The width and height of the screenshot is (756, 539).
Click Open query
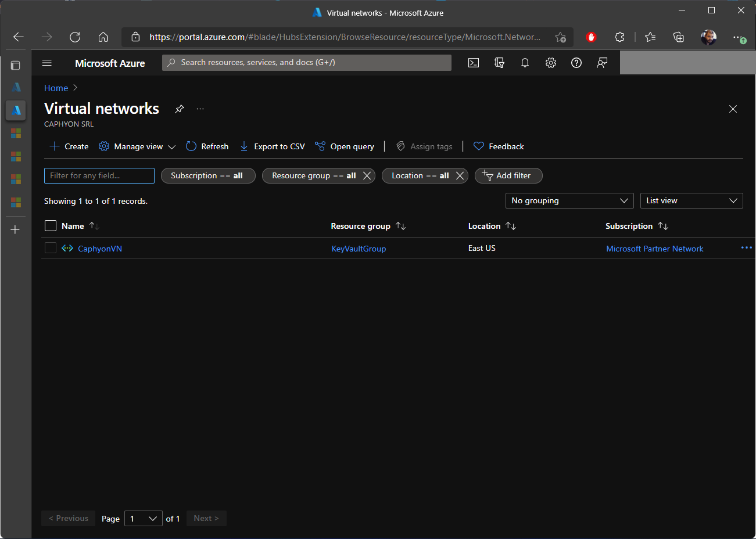345,146
